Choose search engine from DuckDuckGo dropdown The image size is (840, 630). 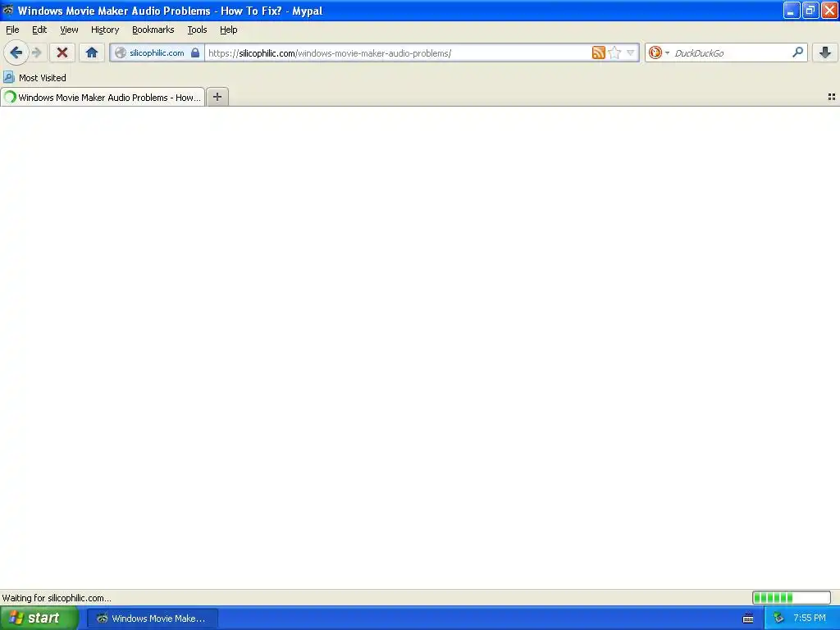coord(659,52)
